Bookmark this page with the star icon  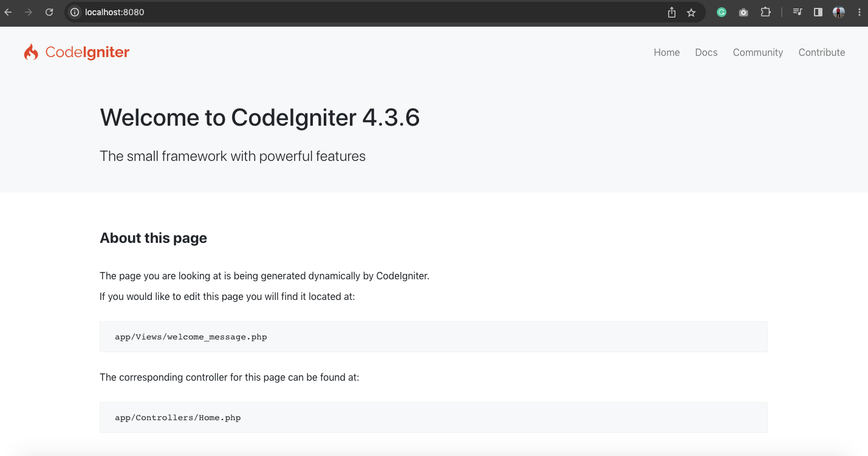pos(691,12)
